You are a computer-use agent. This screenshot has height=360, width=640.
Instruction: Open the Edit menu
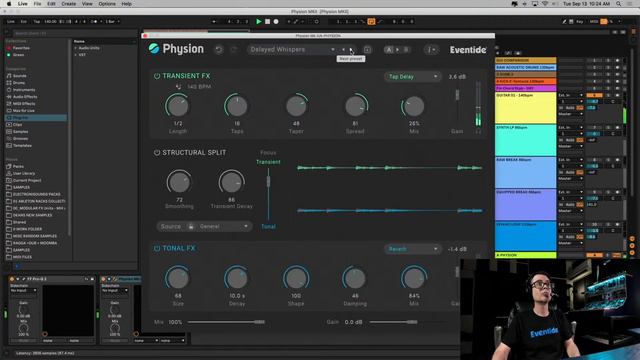51,4
